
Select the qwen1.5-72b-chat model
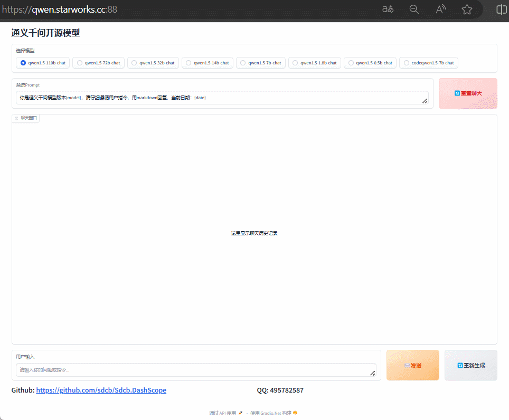click(79, 63)
